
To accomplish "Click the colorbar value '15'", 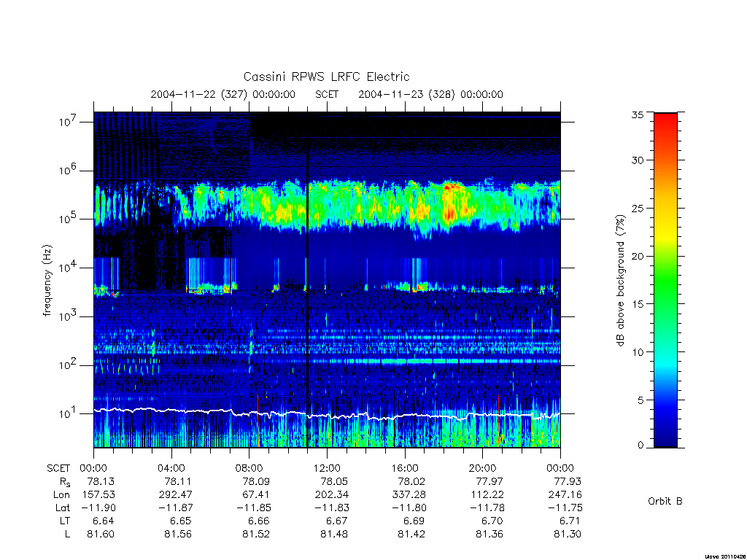I will tap(637, 304).
